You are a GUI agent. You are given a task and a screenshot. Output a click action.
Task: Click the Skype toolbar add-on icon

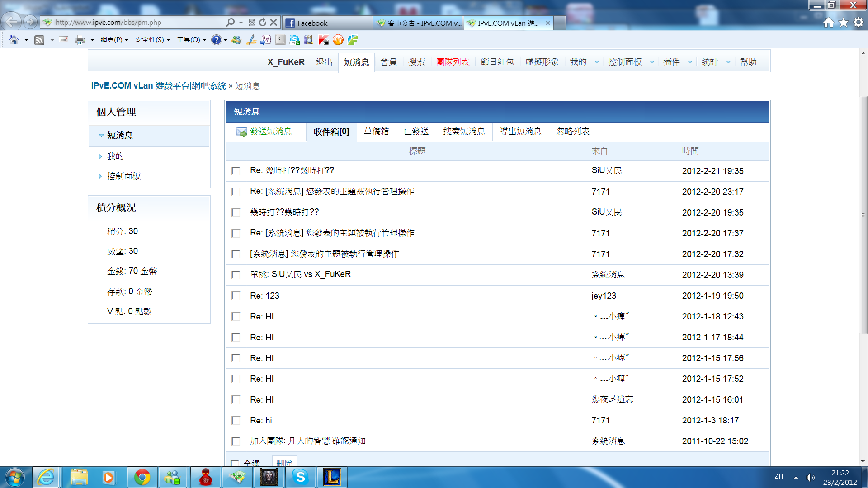coord(294,40)
